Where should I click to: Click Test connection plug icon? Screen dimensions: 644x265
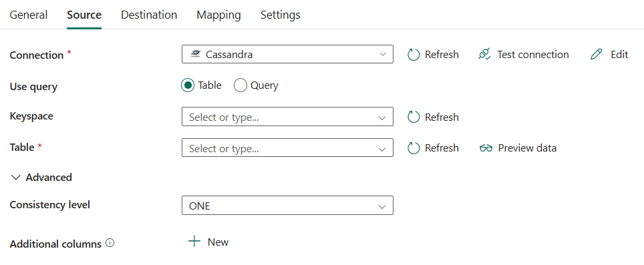tap(484, 55)
